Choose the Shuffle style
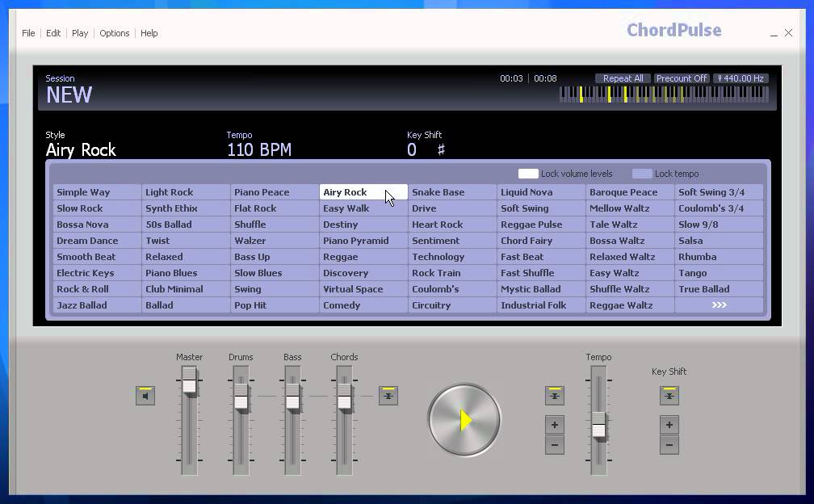This screenshot has height=504, width=814. click(275, 225)
